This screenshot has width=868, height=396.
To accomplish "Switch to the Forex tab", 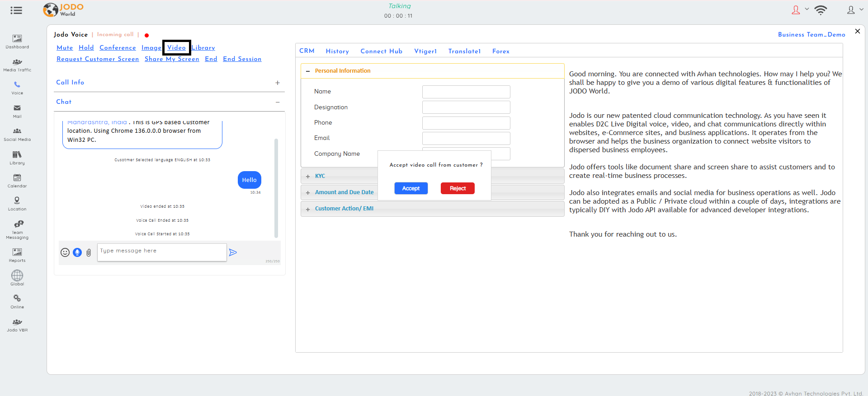I will click(501, 51).
